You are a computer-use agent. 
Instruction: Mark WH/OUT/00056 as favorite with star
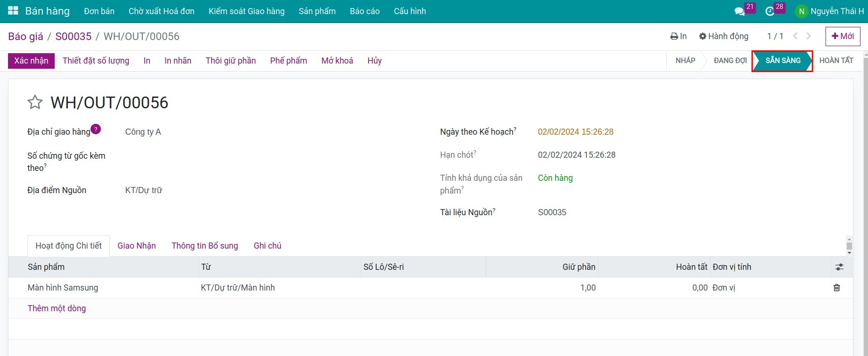35,102
